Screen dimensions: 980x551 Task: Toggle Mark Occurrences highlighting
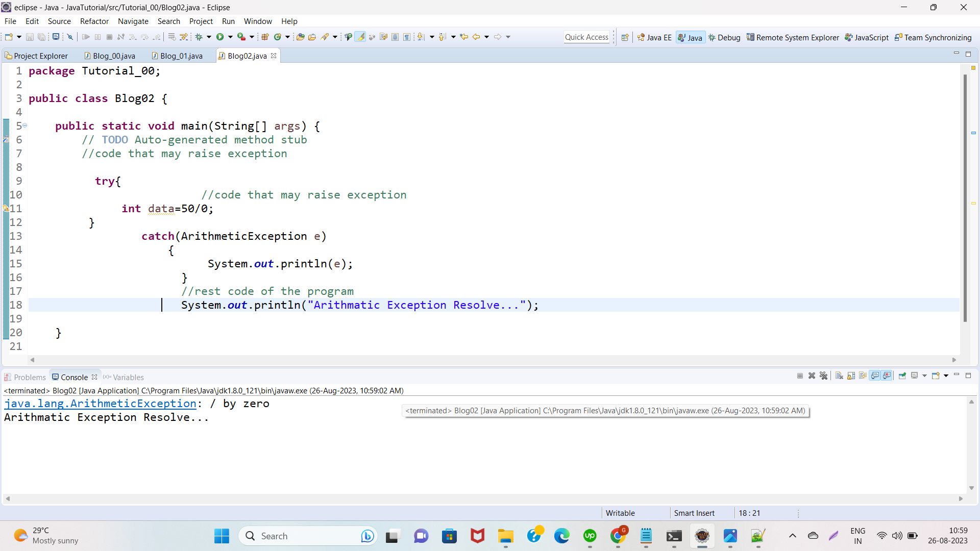click(361, 37)
